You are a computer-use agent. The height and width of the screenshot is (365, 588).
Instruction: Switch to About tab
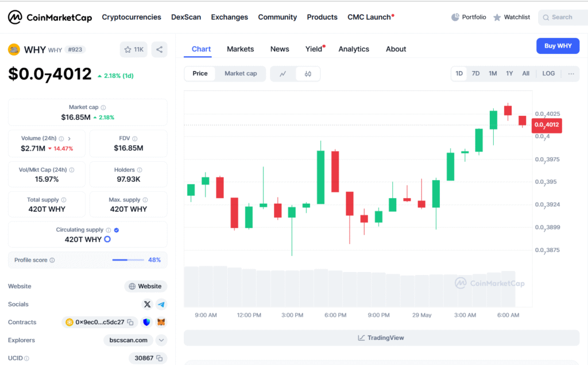[x=396, y=49]
